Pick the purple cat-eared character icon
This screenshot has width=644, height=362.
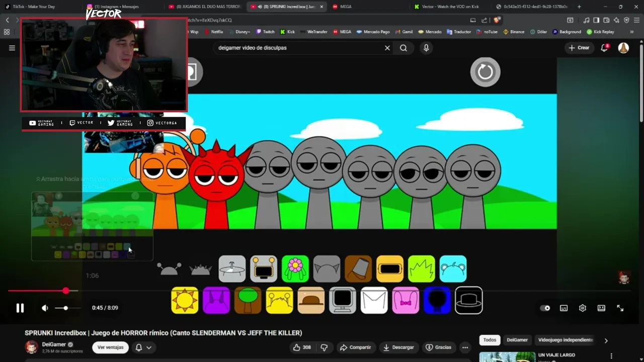216,300
